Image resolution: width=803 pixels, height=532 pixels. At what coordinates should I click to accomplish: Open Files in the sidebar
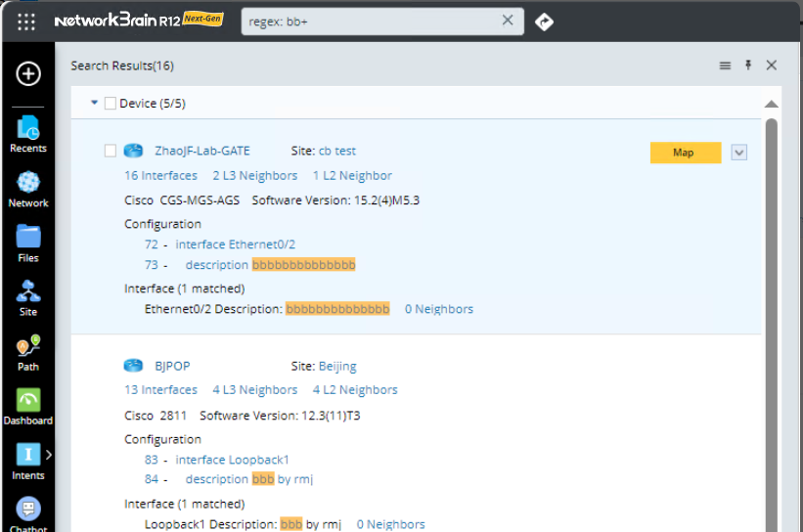[28, 244]
